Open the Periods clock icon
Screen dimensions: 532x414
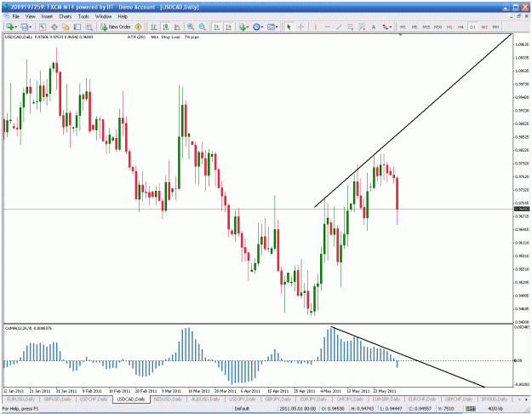[x=256, y=26]
